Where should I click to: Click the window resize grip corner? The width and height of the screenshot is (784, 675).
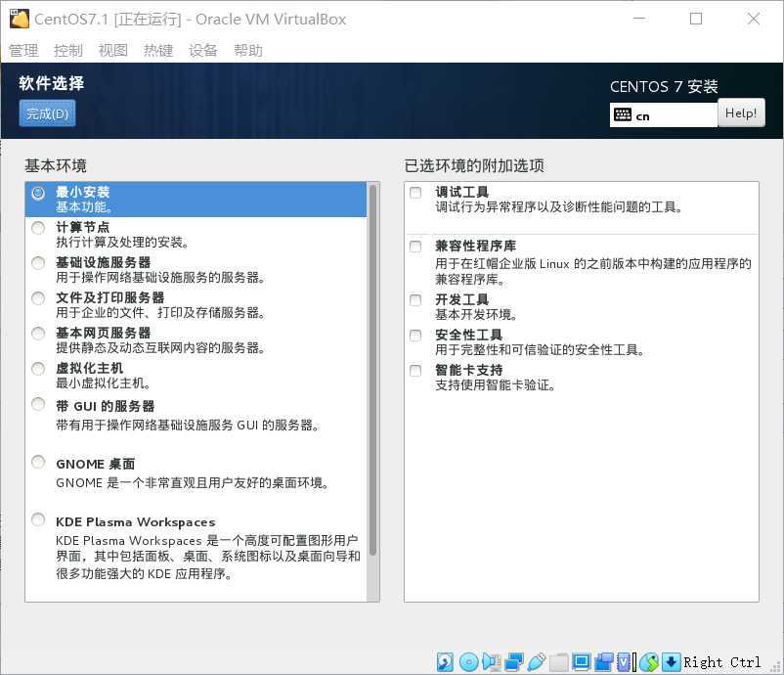pos(776,668)
